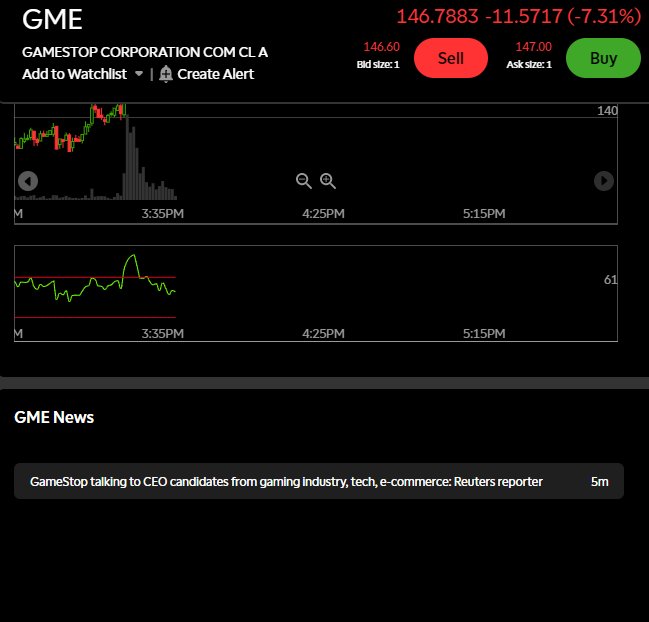Click the GME News section heading
The height and width of the screenshot is (622, 649).
pos(54,417)
